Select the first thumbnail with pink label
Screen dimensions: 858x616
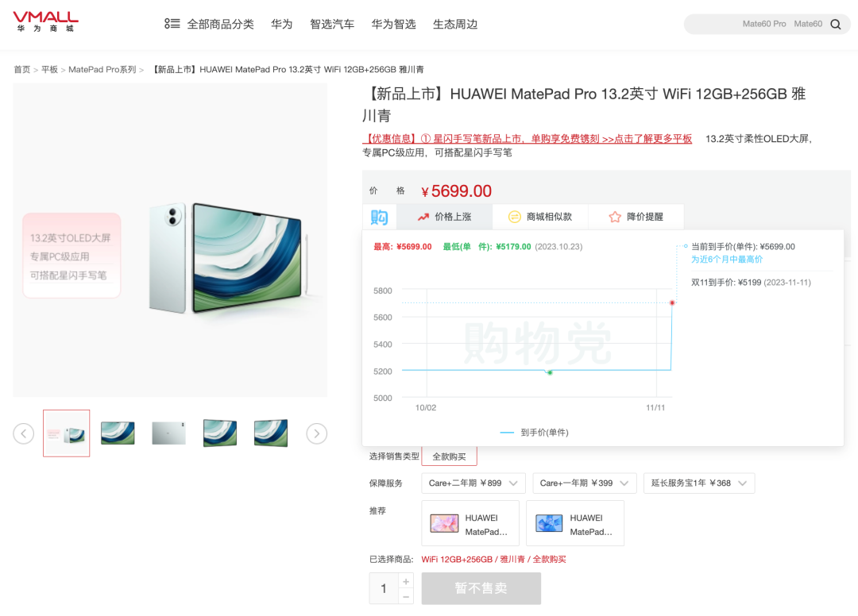point(66,433)
